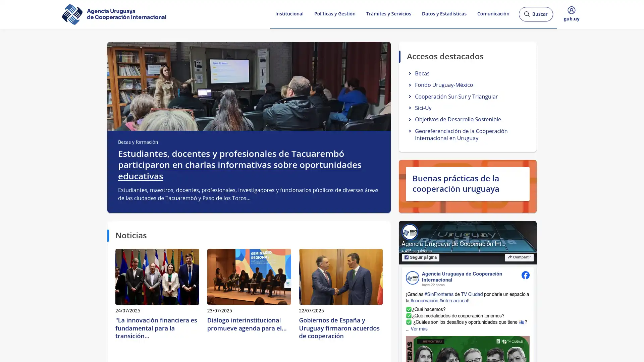Open the Comunicación menu
Image resolution: width=644 pixels, height=362 pixels.
click(x=493, y=14)
